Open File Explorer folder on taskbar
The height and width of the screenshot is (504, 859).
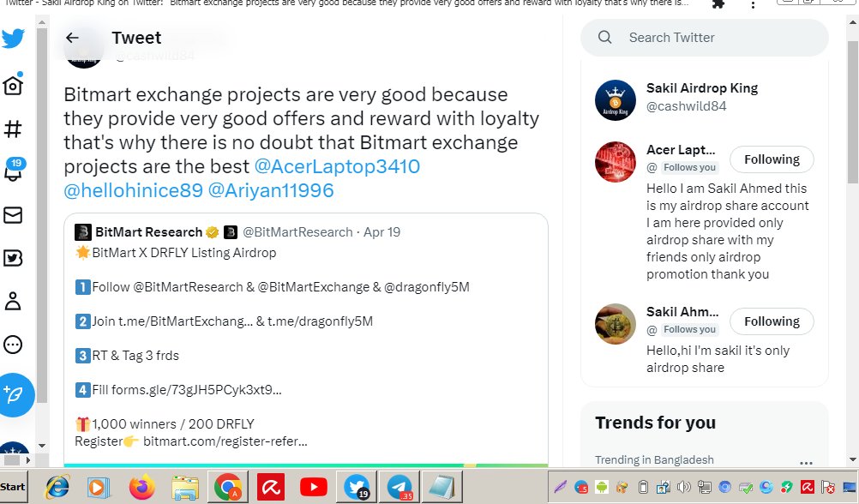click(x=185, y=487)
